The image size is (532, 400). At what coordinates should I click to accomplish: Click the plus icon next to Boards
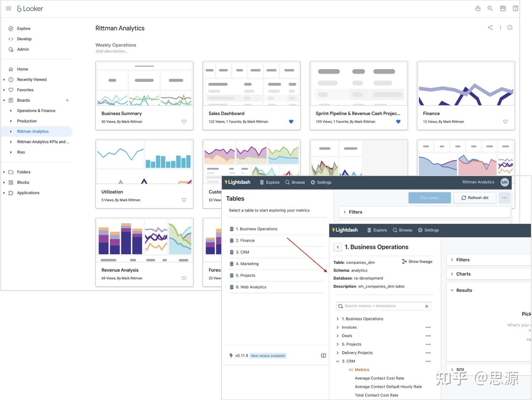(x=67, y=100)
